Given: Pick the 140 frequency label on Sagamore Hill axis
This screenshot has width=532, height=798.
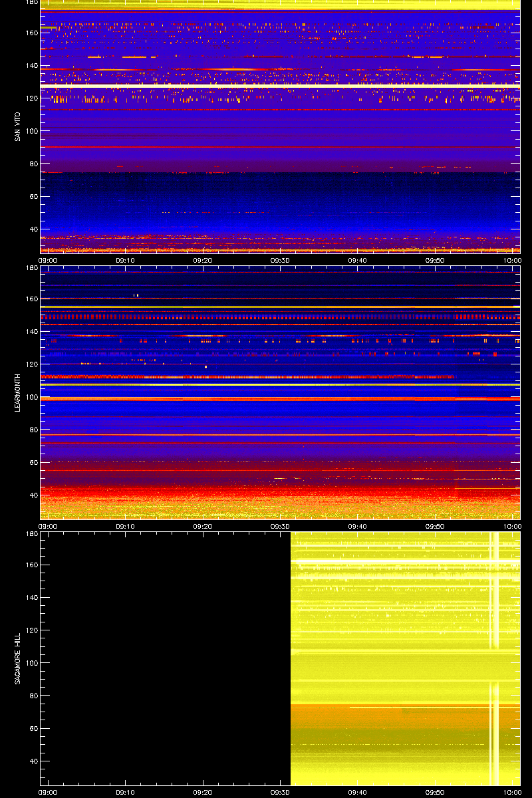Looking at the screenshot, I should tap(31, 598).
